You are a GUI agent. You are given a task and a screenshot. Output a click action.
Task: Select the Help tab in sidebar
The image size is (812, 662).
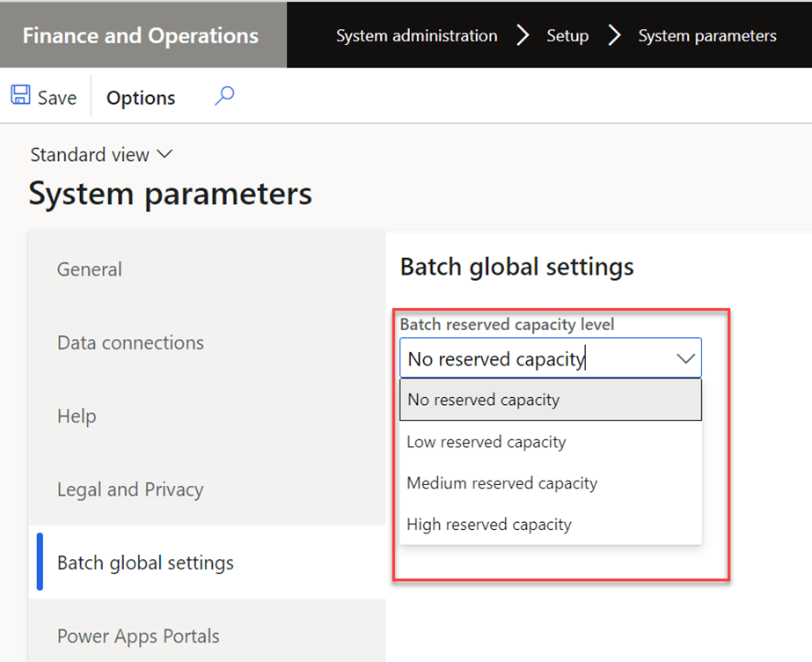click(77, 416)
